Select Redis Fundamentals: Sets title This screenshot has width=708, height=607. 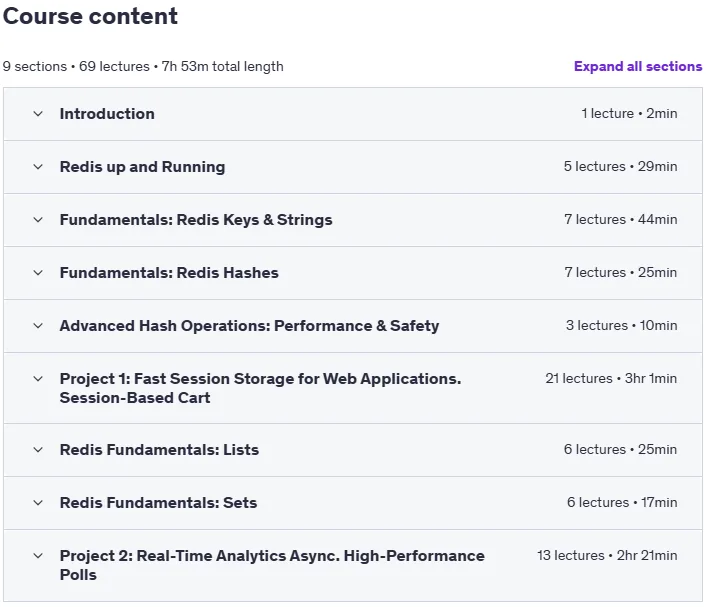158,503
